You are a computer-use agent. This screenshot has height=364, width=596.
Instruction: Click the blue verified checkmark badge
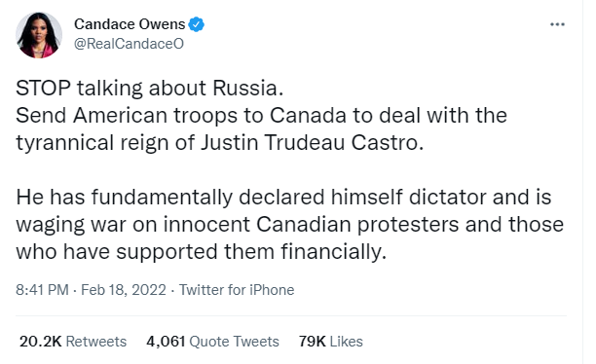click(197, 24)
